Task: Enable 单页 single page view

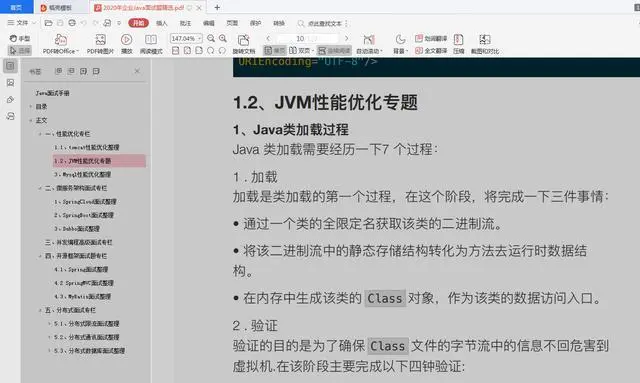Action: click(x=275, y=51)
